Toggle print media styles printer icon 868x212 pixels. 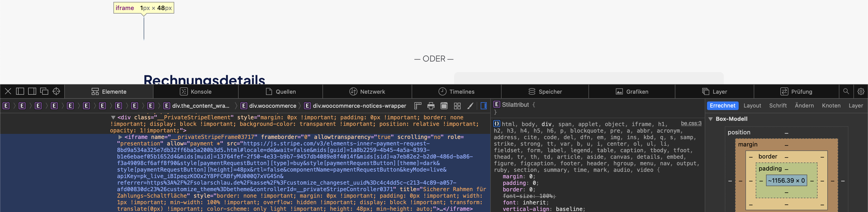pyautogui.click(x=431, y=106)
